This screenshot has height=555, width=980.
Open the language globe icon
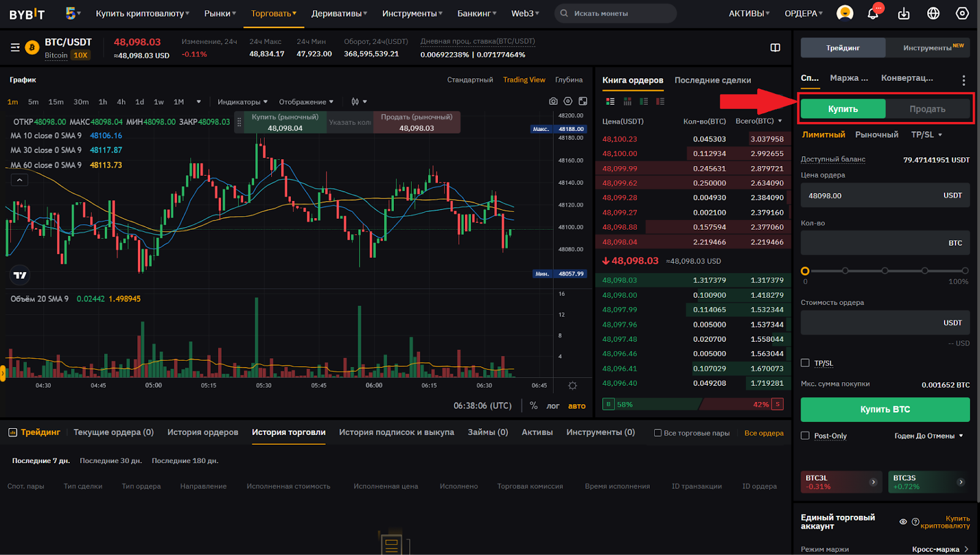[933, 13]
